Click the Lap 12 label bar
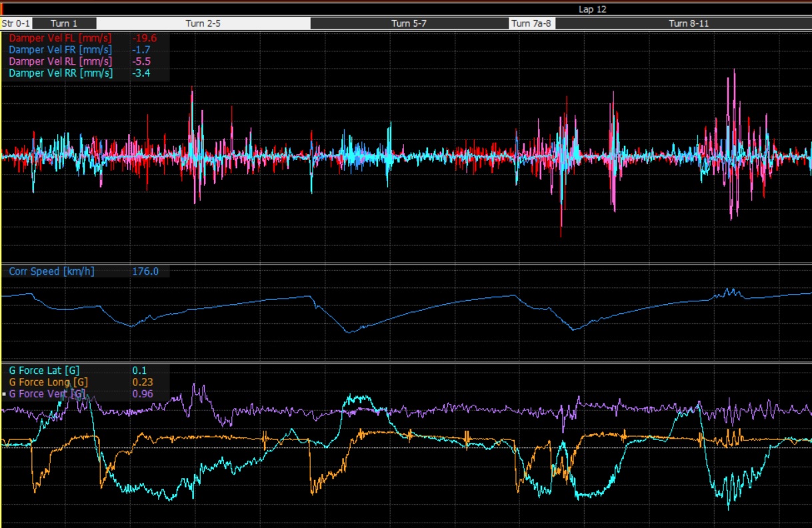 (x=592, y=9)
